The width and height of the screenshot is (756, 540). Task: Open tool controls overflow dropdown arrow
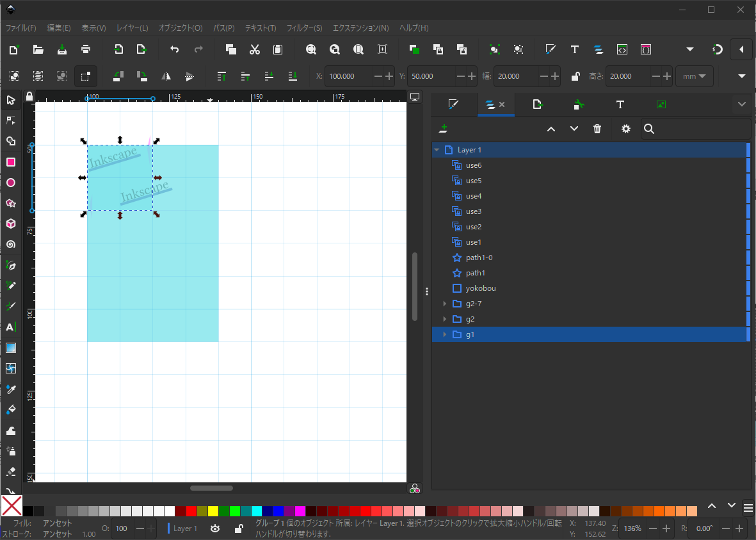[741, 76]
